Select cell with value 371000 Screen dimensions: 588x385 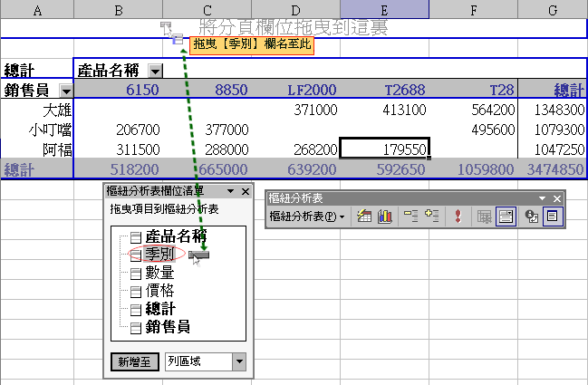click(296, 110)
